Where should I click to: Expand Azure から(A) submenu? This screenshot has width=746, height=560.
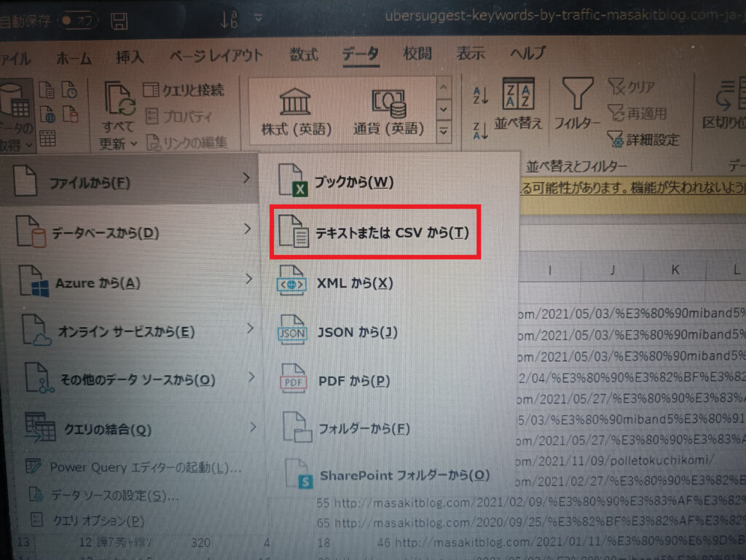click(135, 282)
